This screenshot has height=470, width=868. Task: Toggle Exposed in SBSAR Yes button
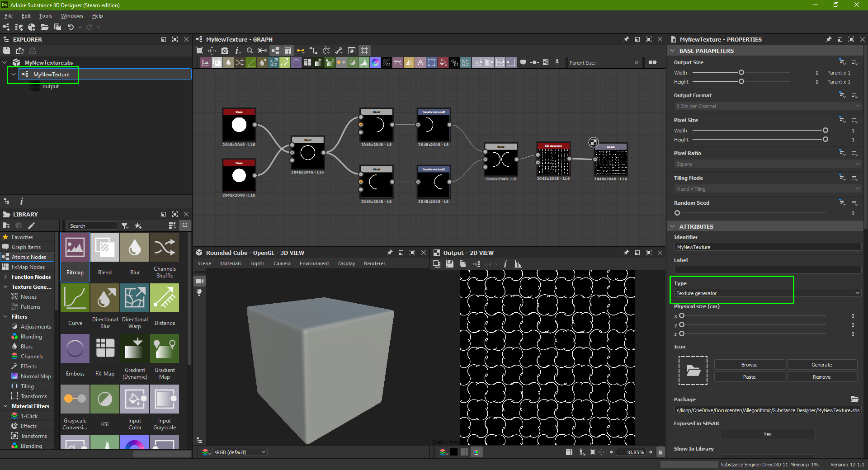(x=767, y=434)
